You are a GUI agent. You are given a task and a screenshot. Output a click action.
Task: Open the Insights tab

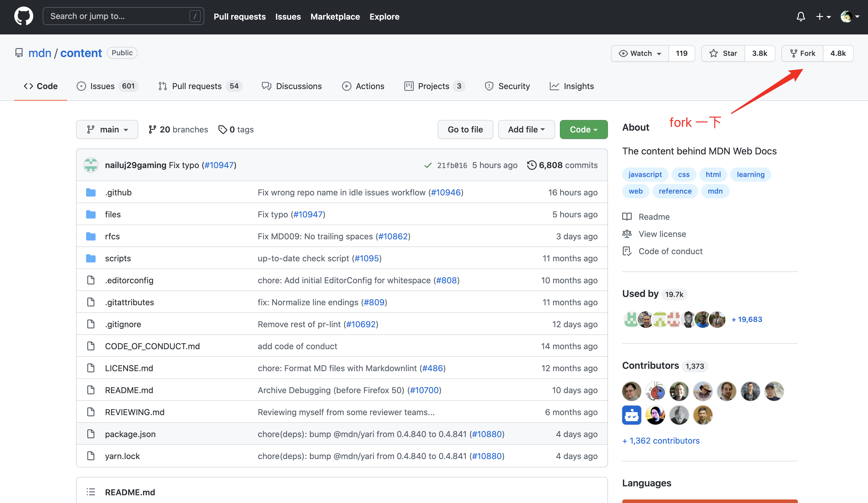572,86
